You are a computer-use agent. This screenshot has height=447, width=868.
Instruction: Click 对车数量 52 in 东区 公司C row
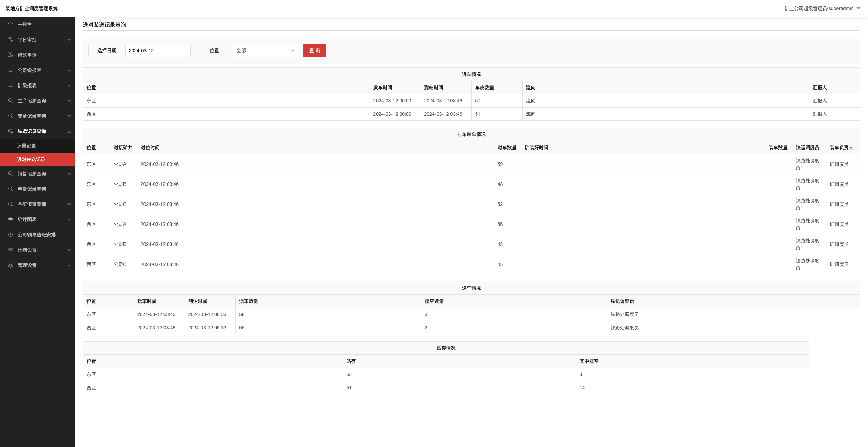(500, 204)
